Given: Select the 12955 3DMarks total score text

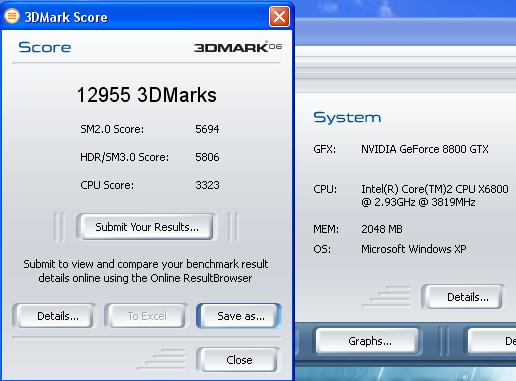Looking at the screenshot, I should coord(147,95).
